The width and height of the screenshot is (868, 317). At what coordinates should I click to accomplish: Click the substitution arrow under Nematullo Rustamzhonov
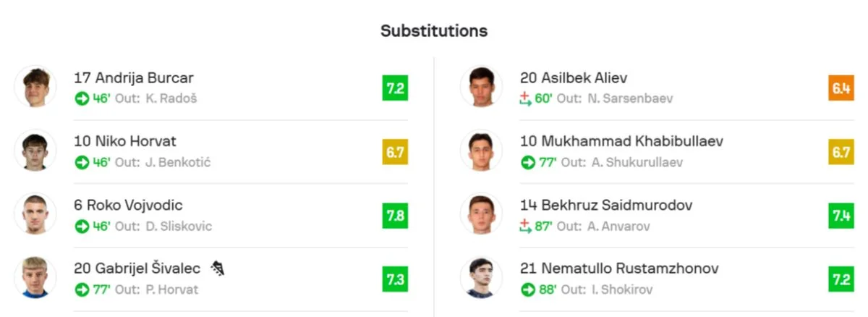pos(527,289)
